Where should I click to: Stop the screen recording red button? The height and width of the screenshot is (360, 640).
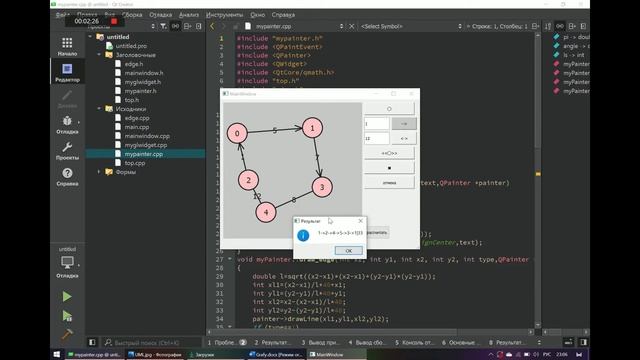(x=114, y=21)
